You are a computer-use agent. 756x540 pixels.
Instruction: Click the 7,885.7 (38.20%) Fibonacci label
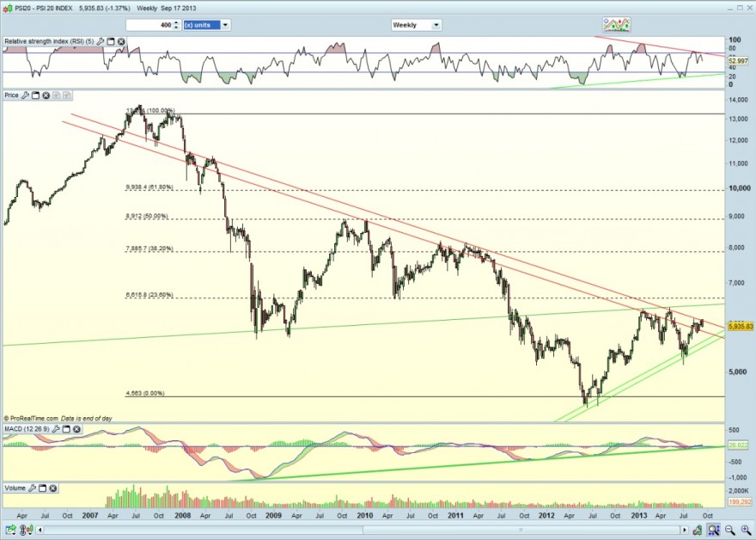click(149, 249)
